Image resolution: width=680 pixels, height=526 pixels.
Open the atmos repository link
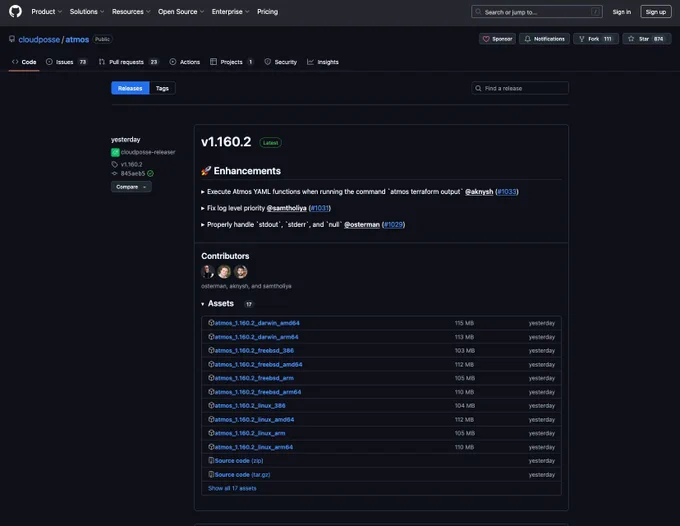tap(77, 39)
